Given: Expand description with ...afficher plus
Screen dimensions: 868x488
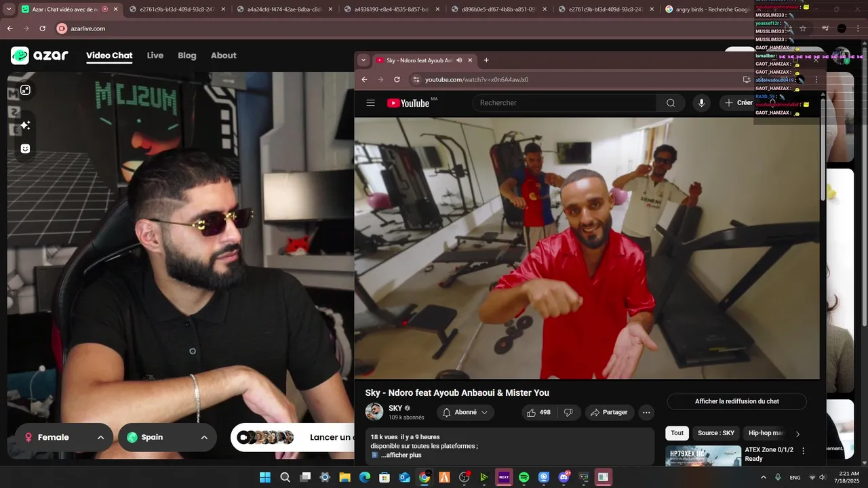Looking at the screenshot, I should (x=401, y=455).
